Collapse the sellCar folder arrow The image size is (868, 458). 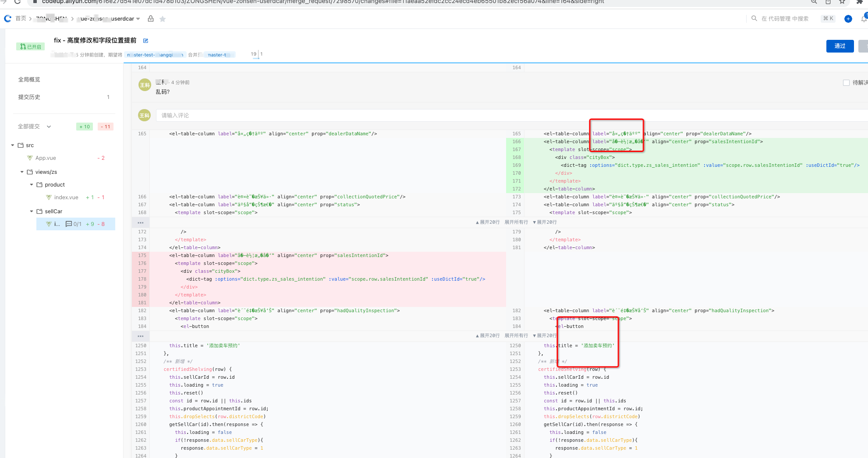pyautogui.click(x=32, y=211)
